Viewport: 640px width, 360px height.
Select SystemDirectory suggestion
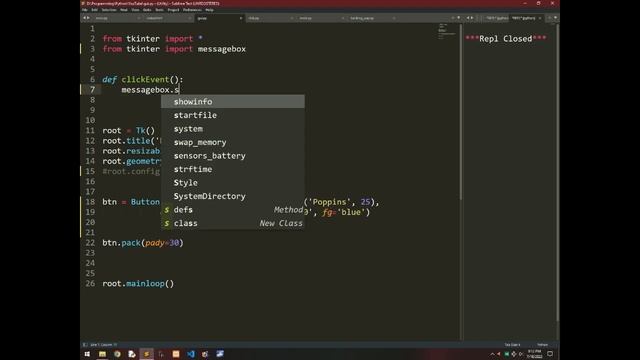tap(233, 196)
